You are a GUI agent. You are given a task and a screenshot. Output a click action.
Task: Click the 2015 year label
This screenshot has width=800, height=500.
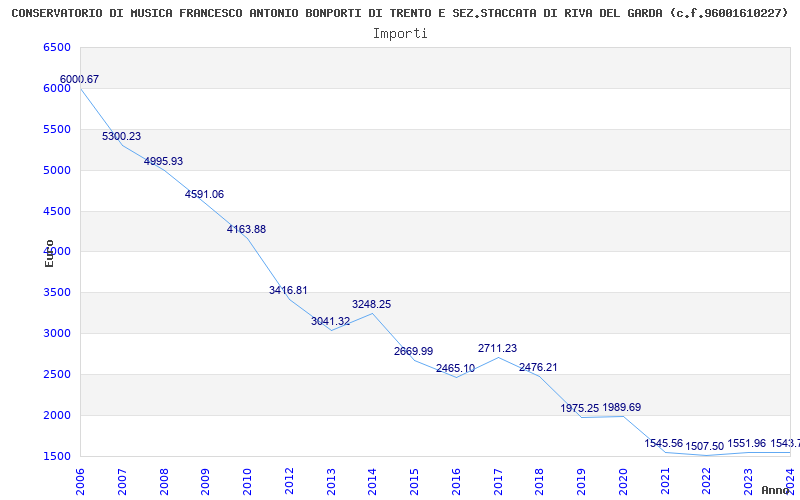[414, 482]
